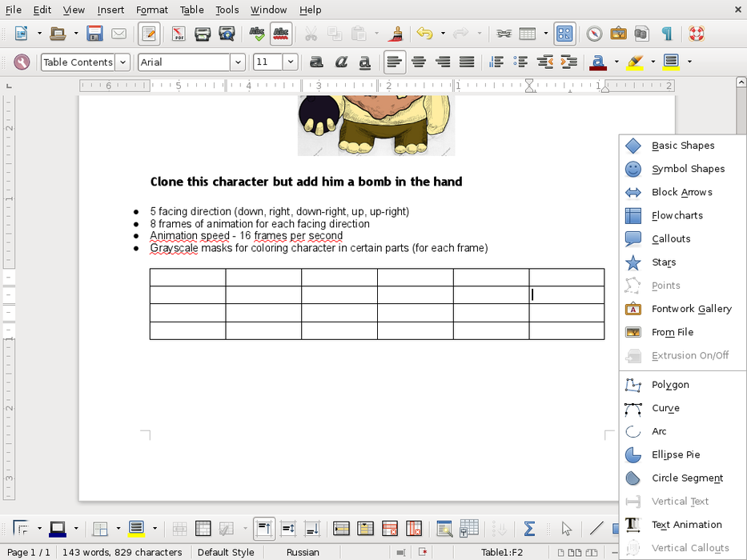Click Text Animation in the popup list
The width and height of the screenshot is (747, 560).
coord(686,525)
